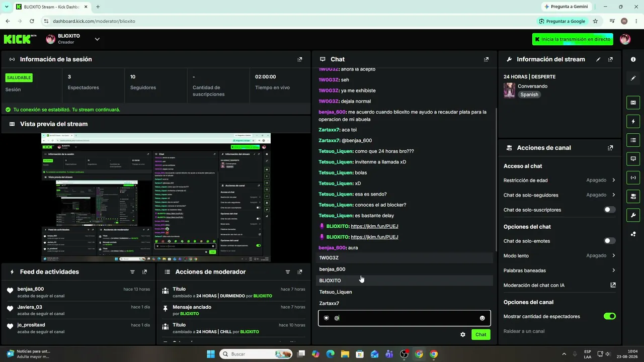Pop out the Acciones de moderador panel
The image size is (644, 362).
[300, 272]
